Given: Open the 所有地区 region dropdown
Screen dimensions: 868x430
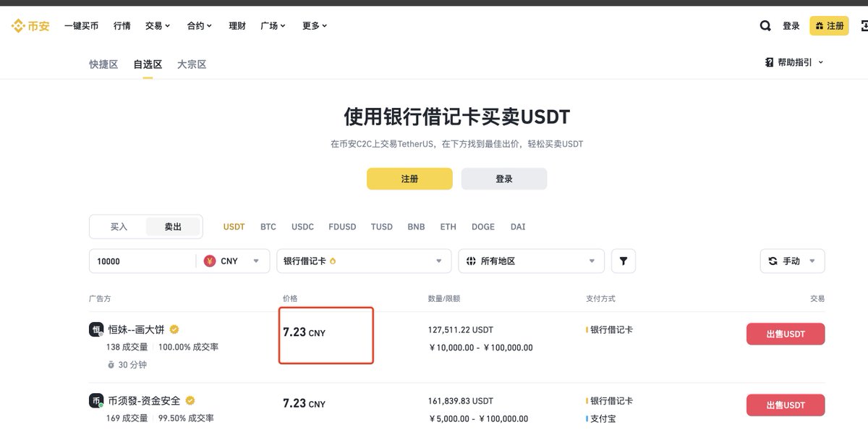Looking at the screenshot, I should coord(531,261).
